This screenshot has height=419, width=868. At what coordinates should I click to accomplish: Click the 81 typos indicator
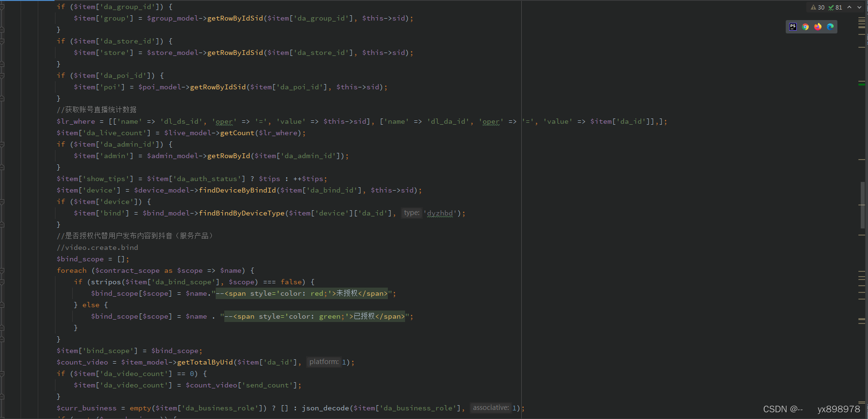[835, 7]
